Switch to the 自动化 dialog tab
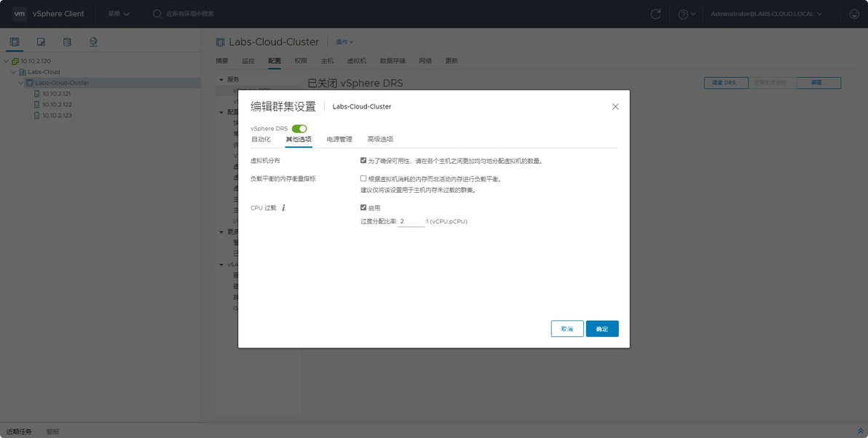The image size is (868, 438). [261, 140]
